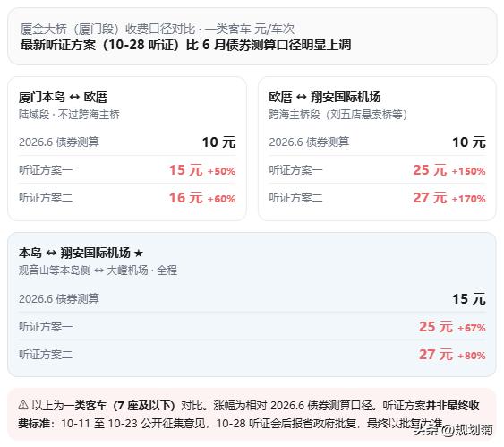Click the 25 元 price beside +67%

click(x=436, y=327)
